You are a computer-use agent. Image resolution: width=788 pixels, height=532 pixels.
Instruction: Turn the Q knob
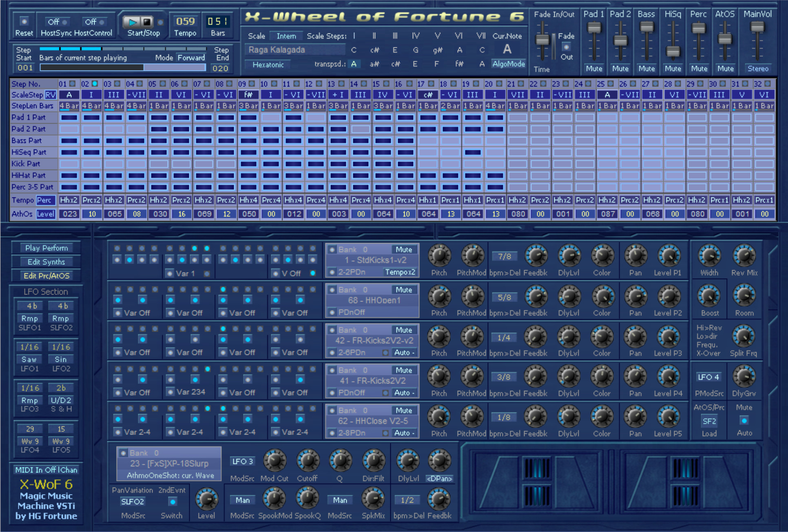click(340, 460)
